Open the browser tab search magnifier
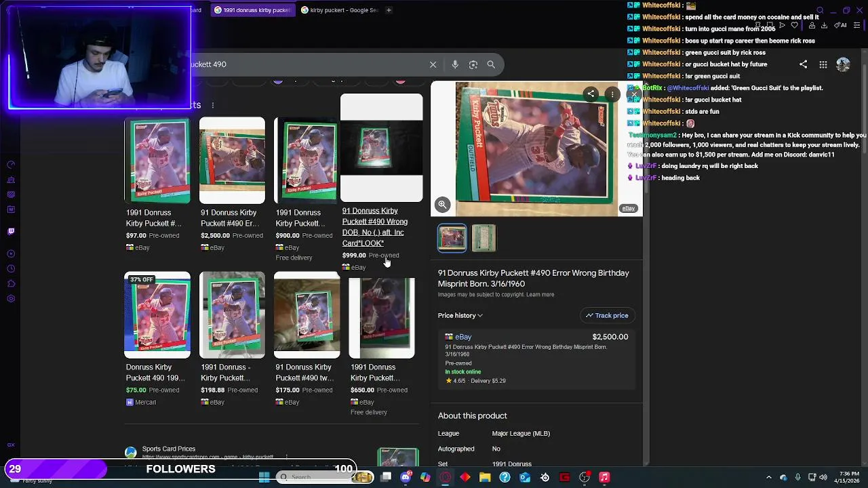868x488 pixels. [x=820, y=10]
